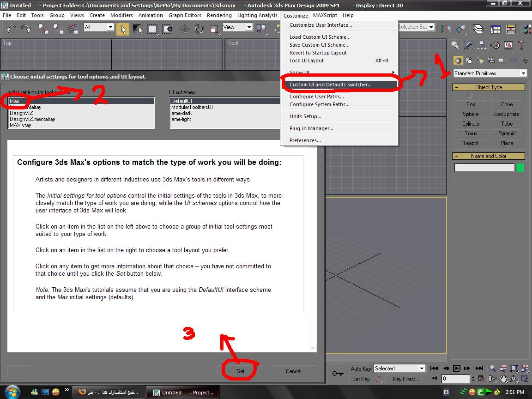Screen dimensions: 532x399
Task: Open the Layer Manager icon
Action: click(478, 29)
